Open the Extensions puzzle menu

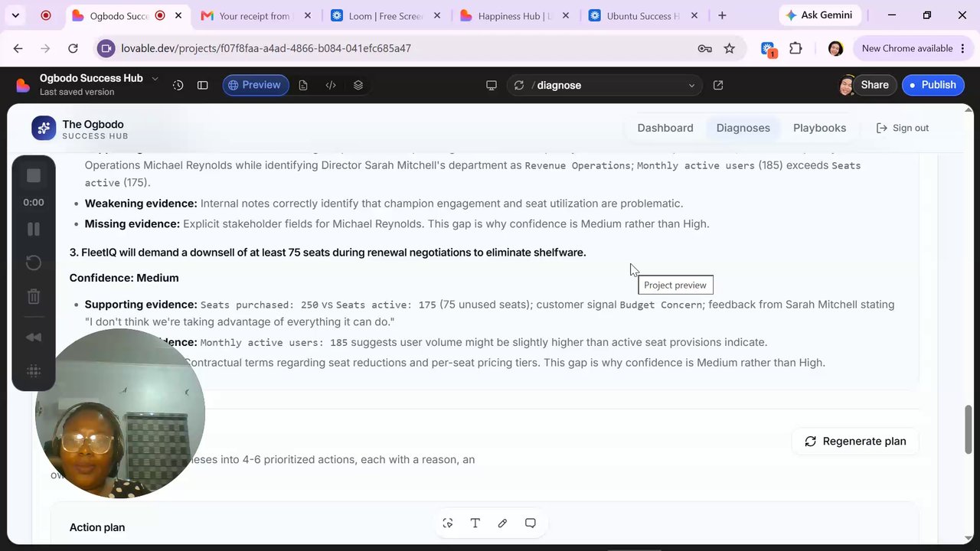tap(795, 48)
